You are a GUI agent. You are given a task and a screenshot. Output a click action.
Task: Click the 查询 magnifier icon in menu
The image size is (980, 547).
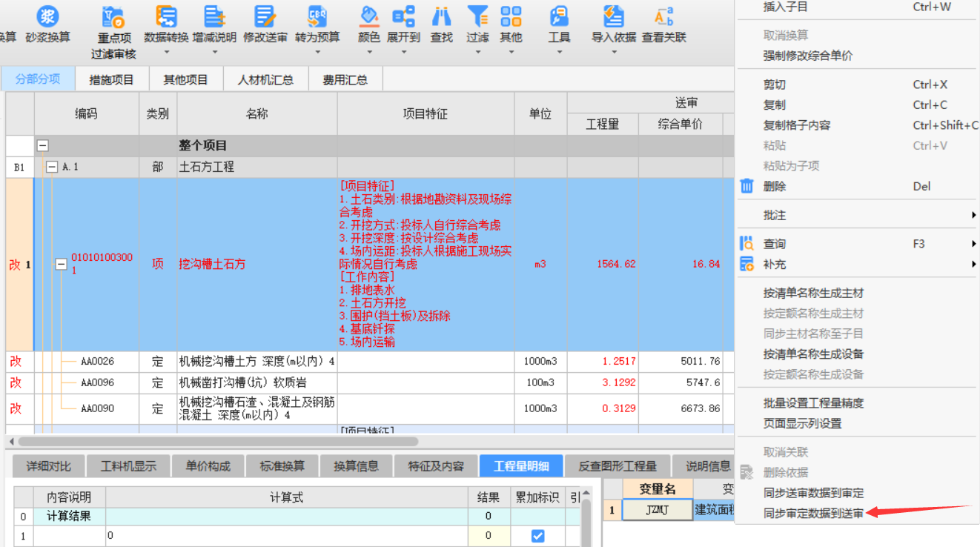coord(747,243)
